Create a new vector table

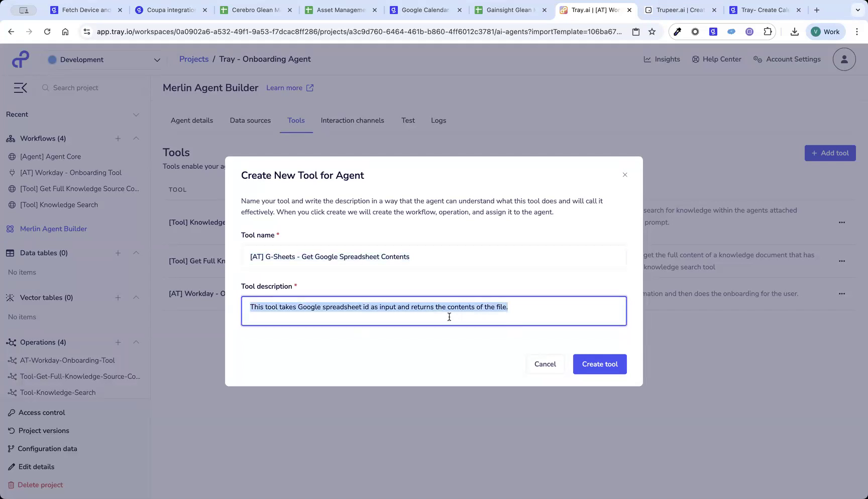pos(118,297)
